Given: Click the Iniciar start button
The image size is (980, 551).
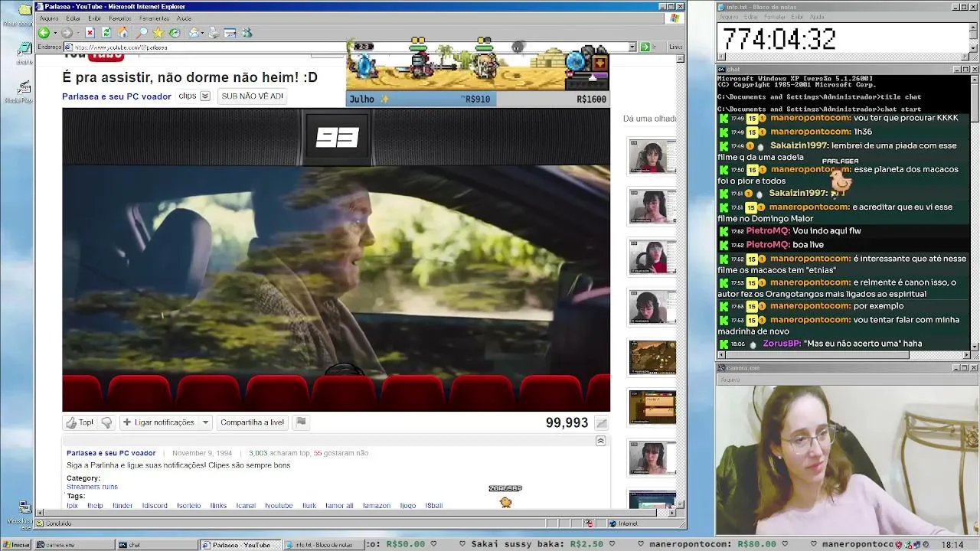Looking at the screenshot, I should 17,545.
